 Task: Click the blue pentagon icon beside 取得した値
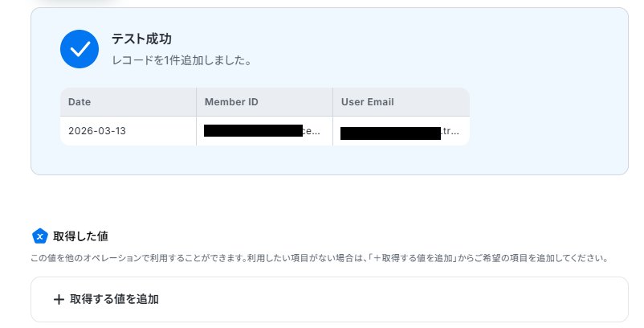click(39, 236)
